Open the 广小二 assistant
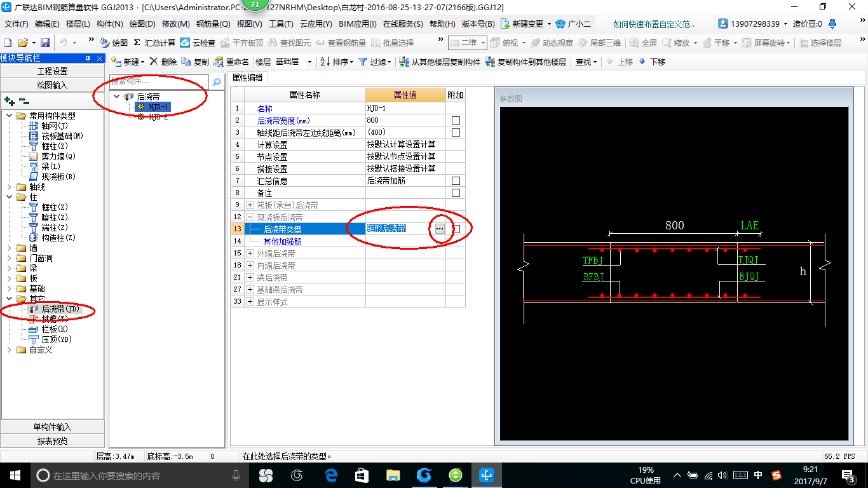Screen dimensions: 868x488 (573, 24)
